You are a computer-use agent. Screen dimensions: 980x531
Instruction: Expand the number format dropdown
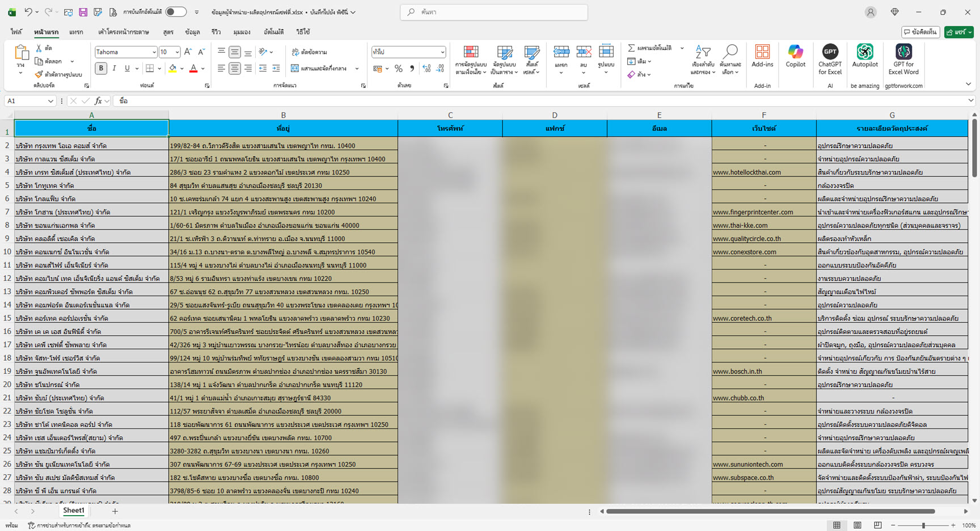(442, 52)
